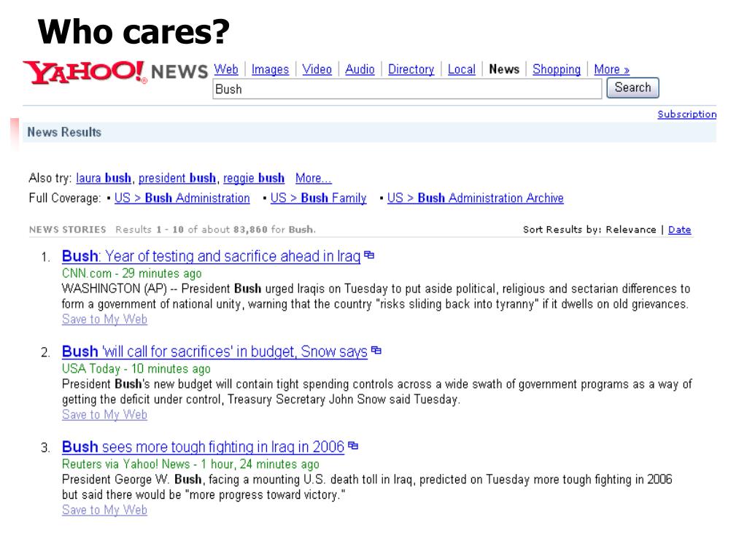747x560 pixels.
Task: Switch to the Audio search tab
Action: click(360, 69)
